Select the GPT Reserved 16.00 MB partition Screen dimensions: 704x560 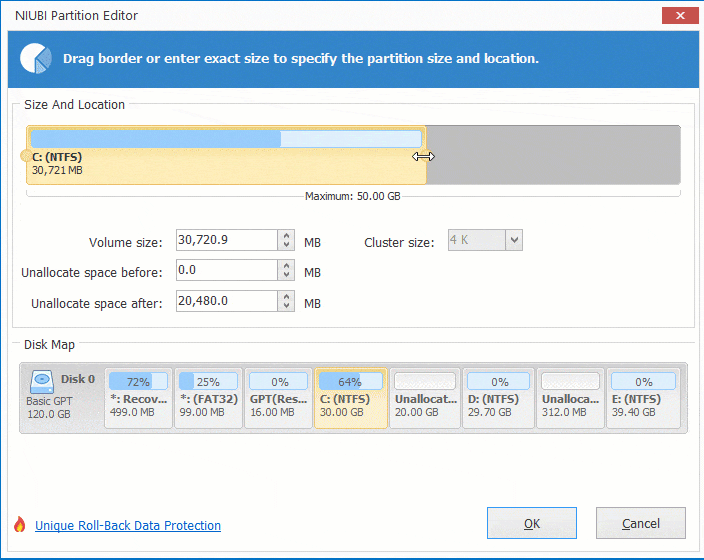pos(278,398)
